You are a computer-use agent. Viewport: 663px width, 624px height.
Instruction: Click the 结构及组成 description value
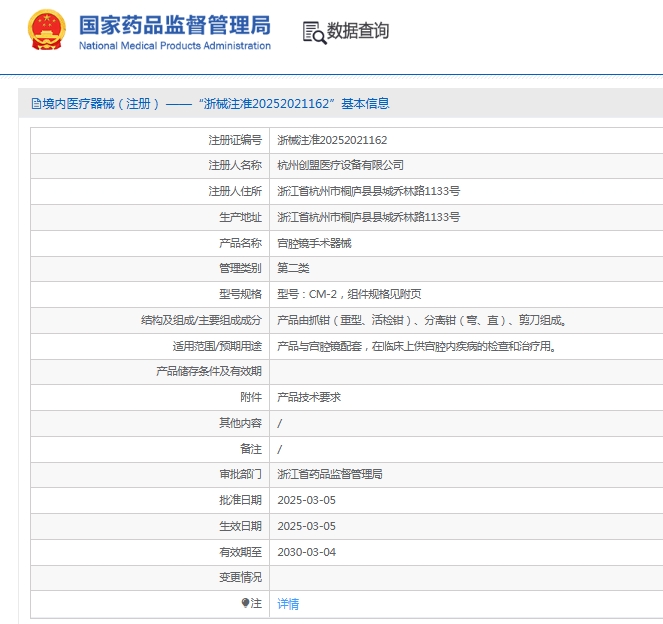422,320
